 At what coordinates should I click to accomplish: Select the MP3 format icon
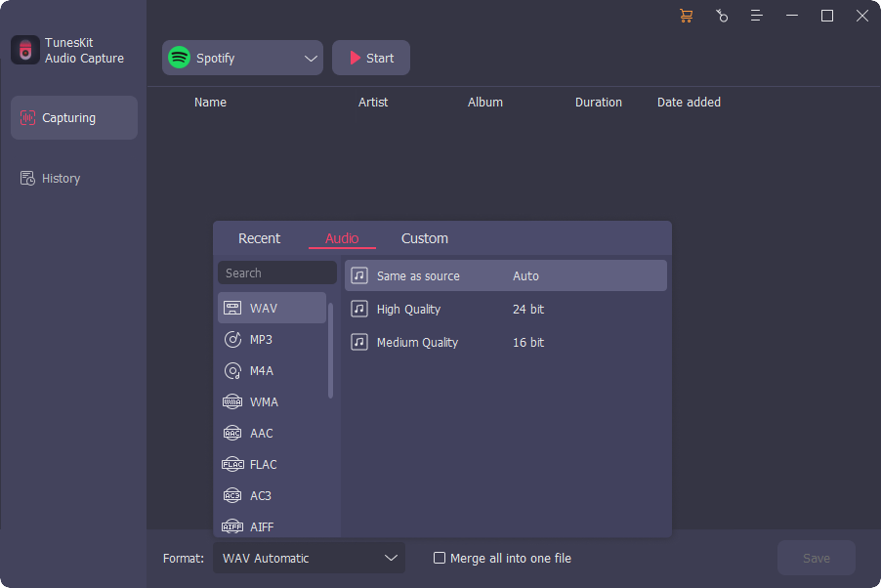[232, 340]
